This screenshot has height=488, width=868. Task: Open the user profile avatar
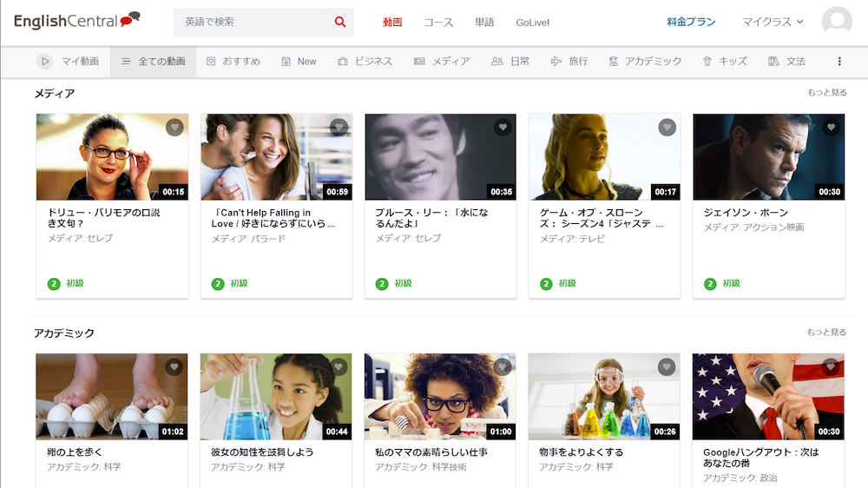click(837, 22)
